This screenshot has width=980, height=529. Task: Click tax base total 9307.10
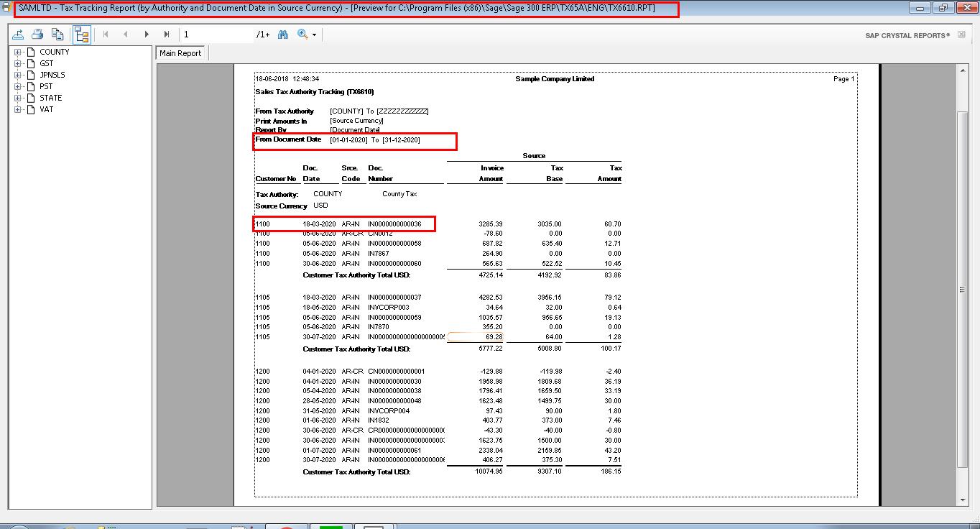(x=550, y=472)
